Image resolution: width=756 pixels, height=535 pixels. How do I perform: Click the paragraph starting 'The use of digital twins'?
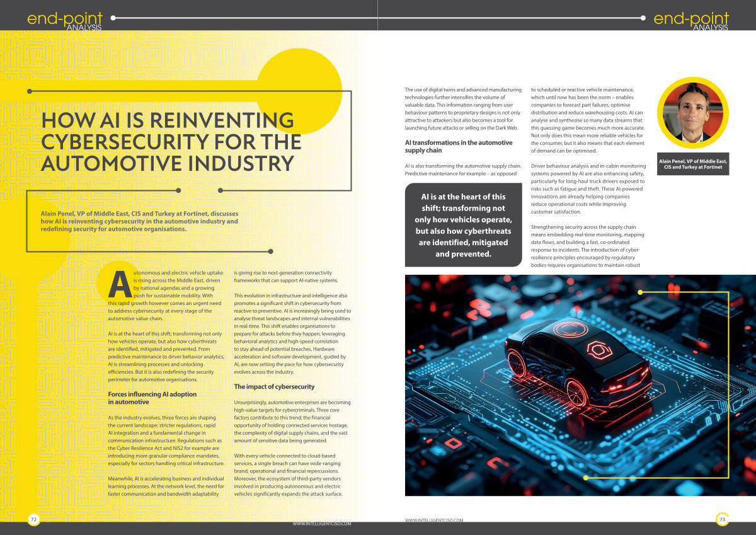point(463,109)
